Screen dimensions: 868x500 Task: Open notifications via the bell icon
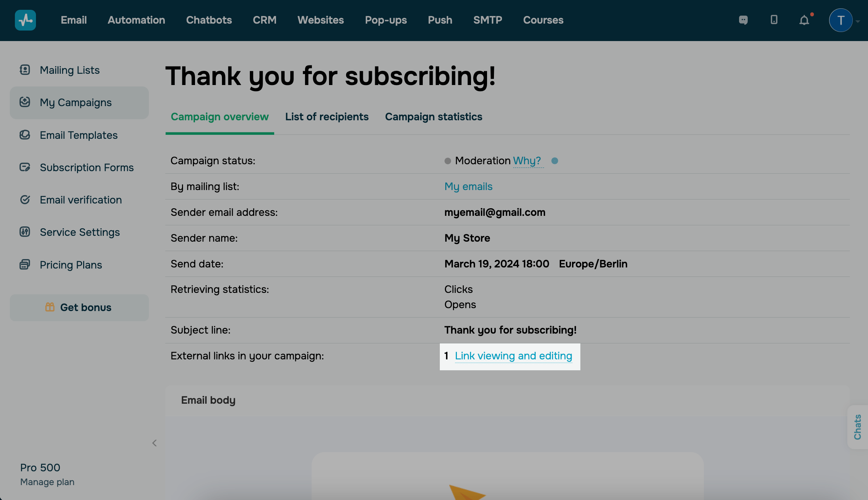[x=805, y=20]
